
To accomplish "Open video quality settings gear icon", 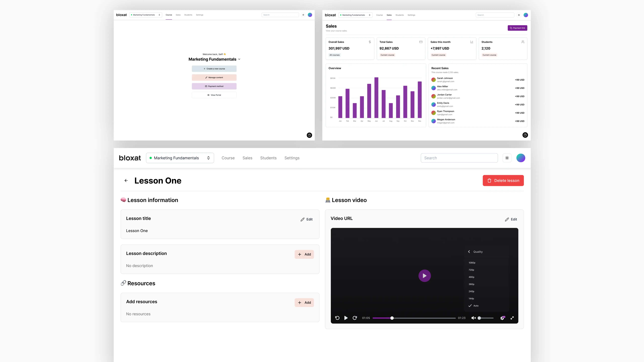I will point(502,318).
